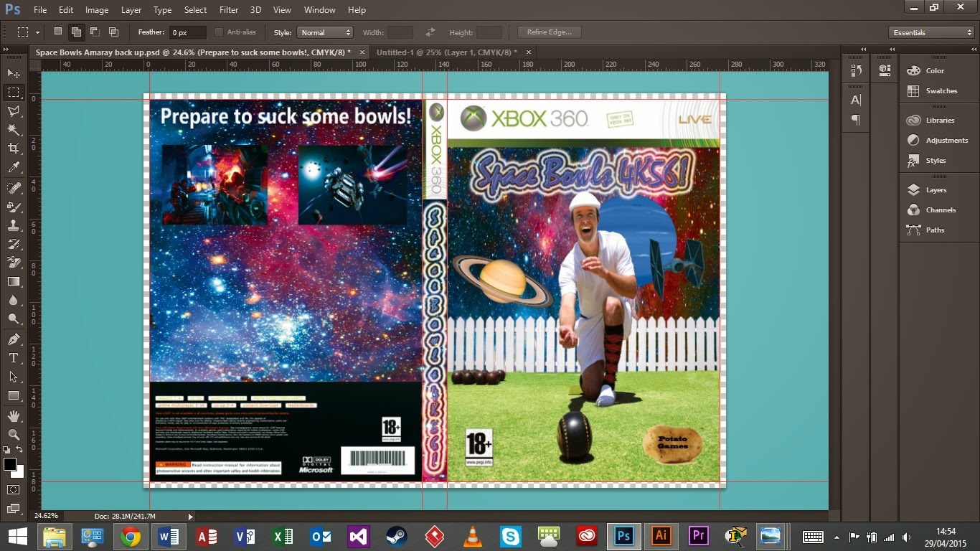Click the Refine Edge button
Image resolution: width=980 pixels, height=551 pixels.
550,32
